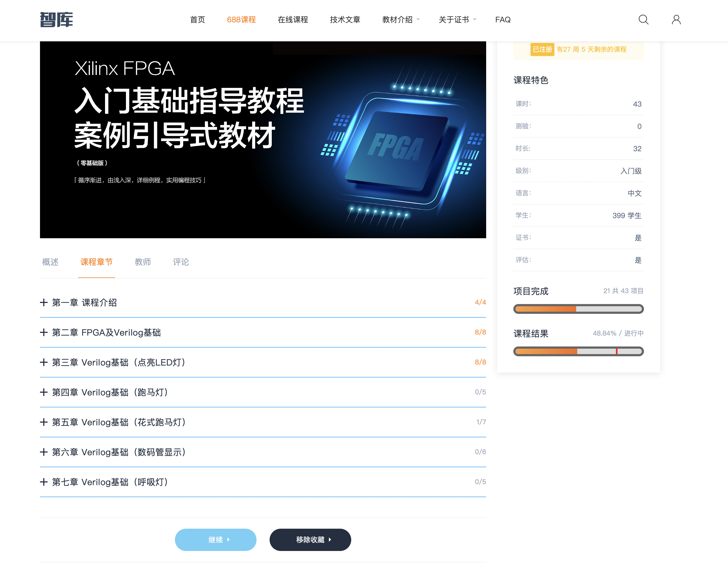Screen dimensions: 728x576
Task: Click the user profile icon
Action: click(676, 20)
